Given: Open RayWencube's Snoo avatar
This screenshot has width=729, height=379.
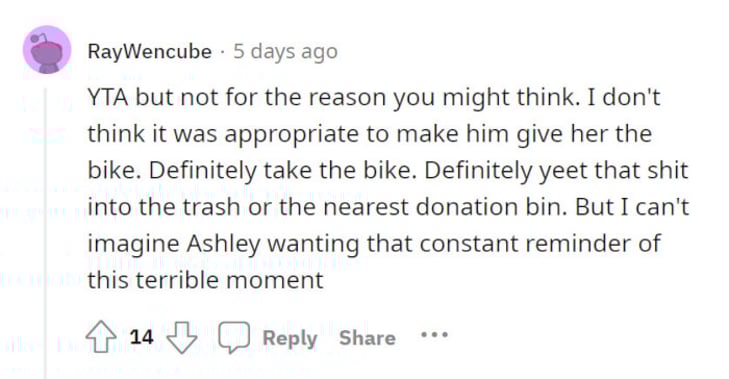Looking at the screenshot, I should (x=47, y=50).
